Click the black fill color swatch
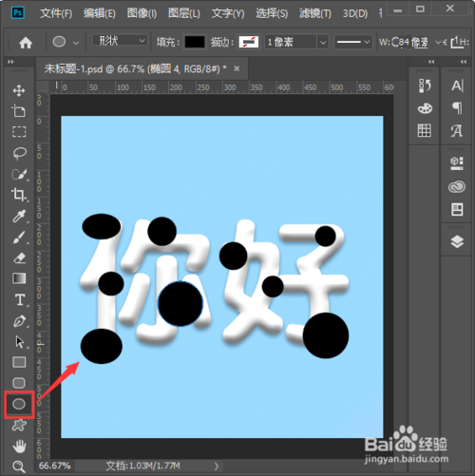Image resolution: width=475 pixels, height=476 pixels. pyautogui.click(x=195, y=42)
